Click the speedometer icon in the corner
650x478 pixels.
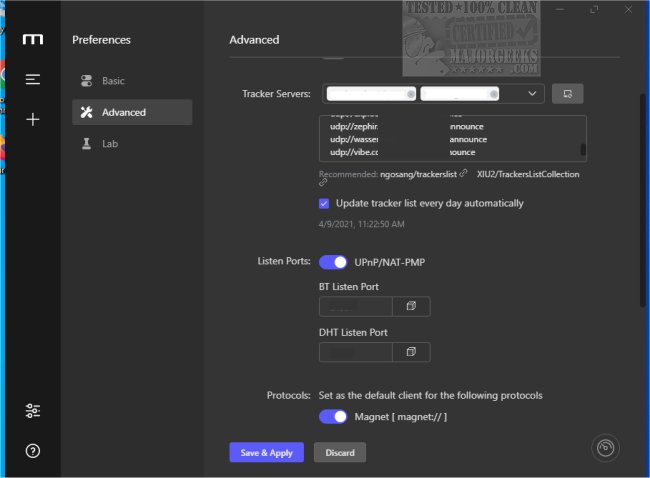click(x=606, y=447)
